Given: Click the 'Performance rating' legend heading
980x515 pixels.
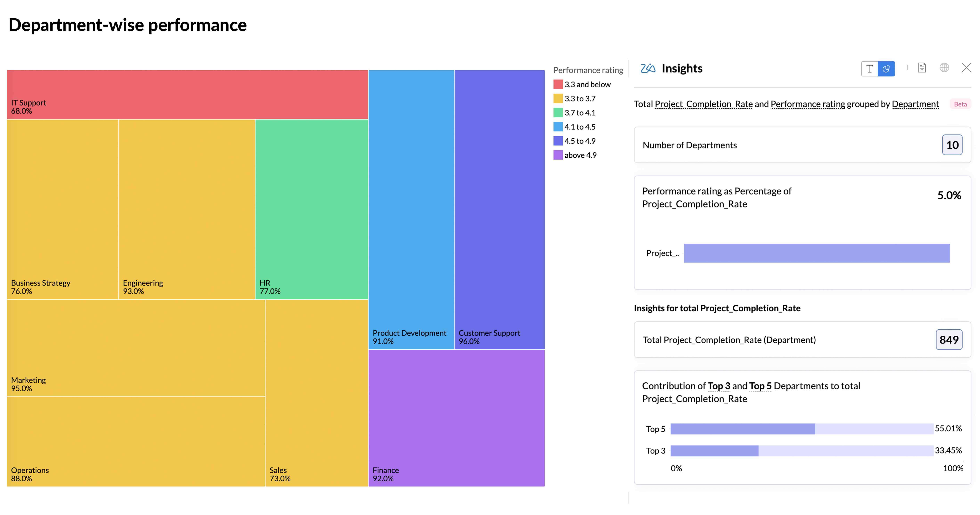Looking at the screenshot, I should (x=588, y=70).
